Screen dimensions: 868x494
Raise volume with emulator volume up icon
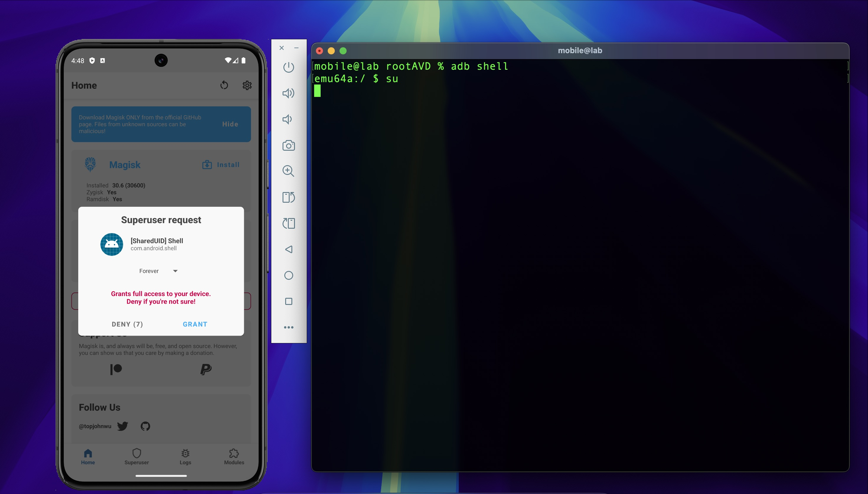(x=288, y=93)
